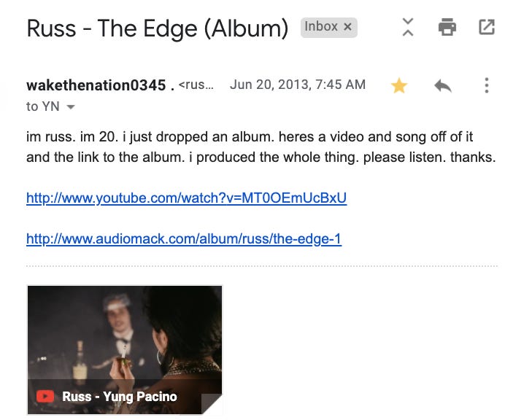
Task: Print this email conversation
Action: click(447, 27)
